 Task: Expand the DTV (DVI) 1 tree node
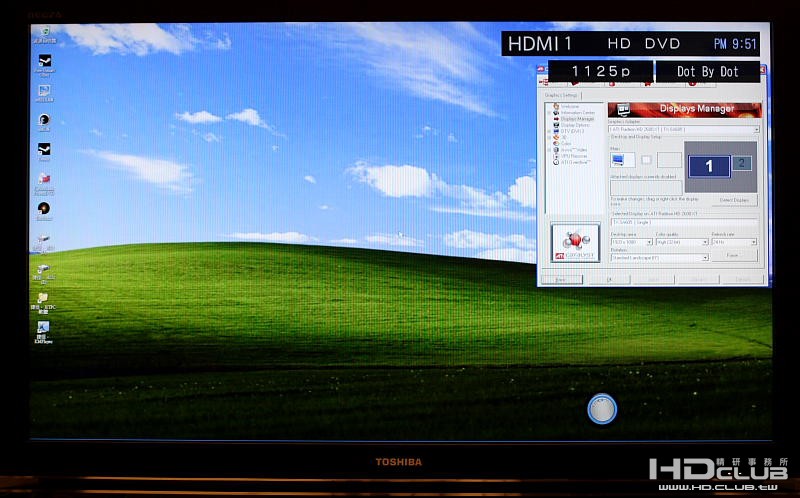click(x=549, y=131)
